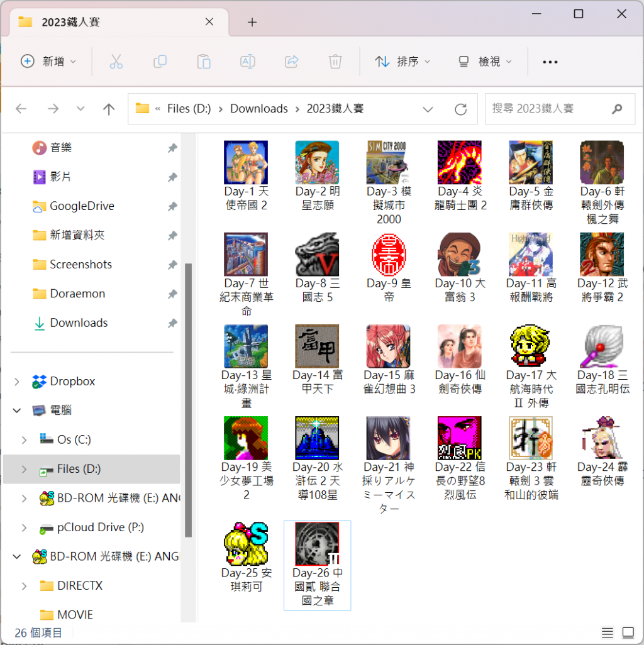Select the Day-25 安琪莉可 icon
Screen dimensions: 644x645
[246, 558]
